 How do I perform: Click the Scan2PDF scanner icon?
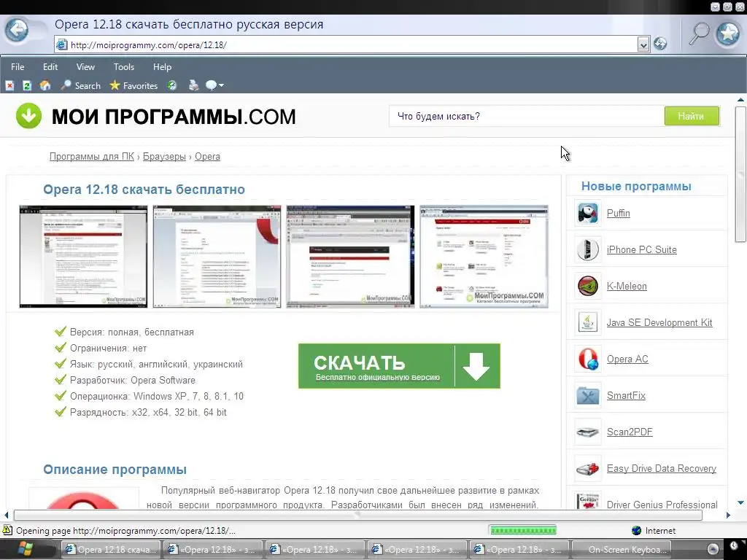point(587,432)
